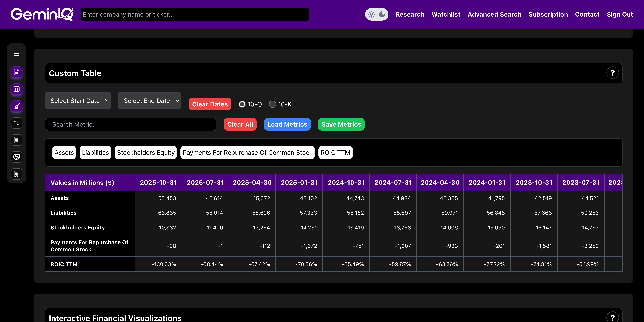Click the Save Metrics button
This screenshot has width=644, height=322.
[341, 124]
